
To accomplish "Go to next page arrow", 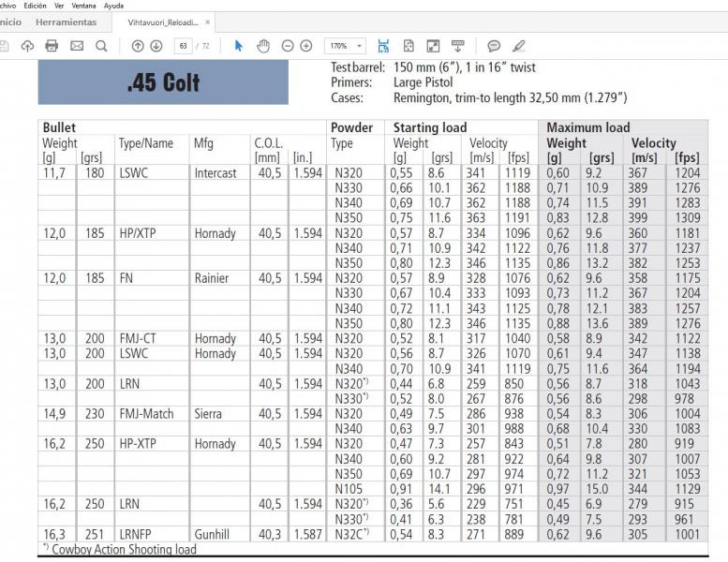I will [156, 46].
